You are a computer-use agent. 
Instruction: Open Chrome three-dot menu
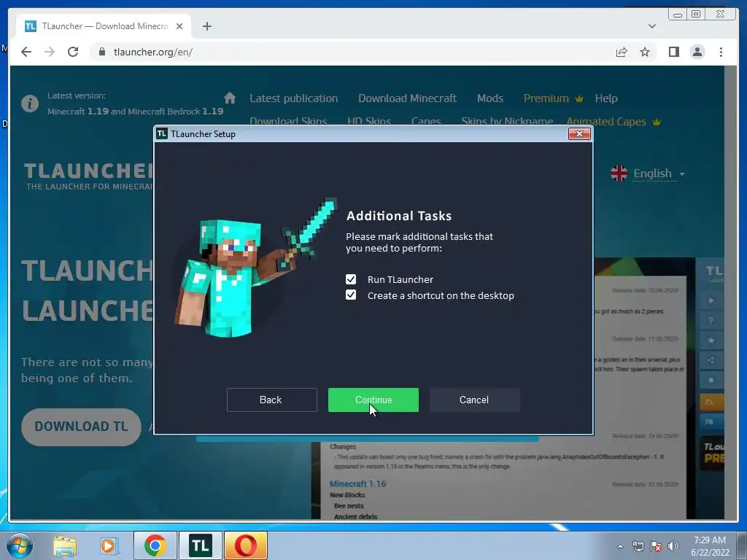pyautogui.click(x=721, y=52)
